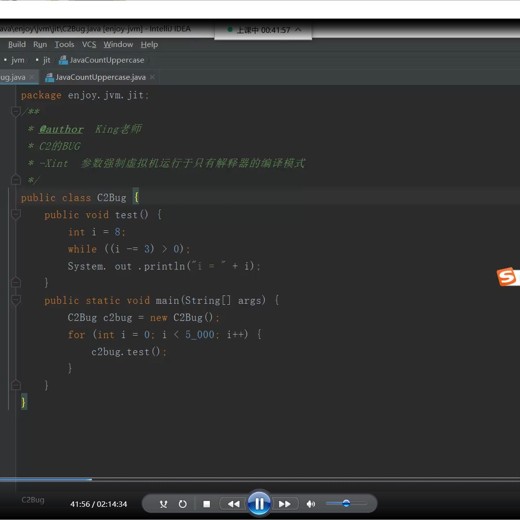Viewport: 520px width, 520px height.
Task: Click the jit breadcrumb in navigation bar
Action: 46,60
